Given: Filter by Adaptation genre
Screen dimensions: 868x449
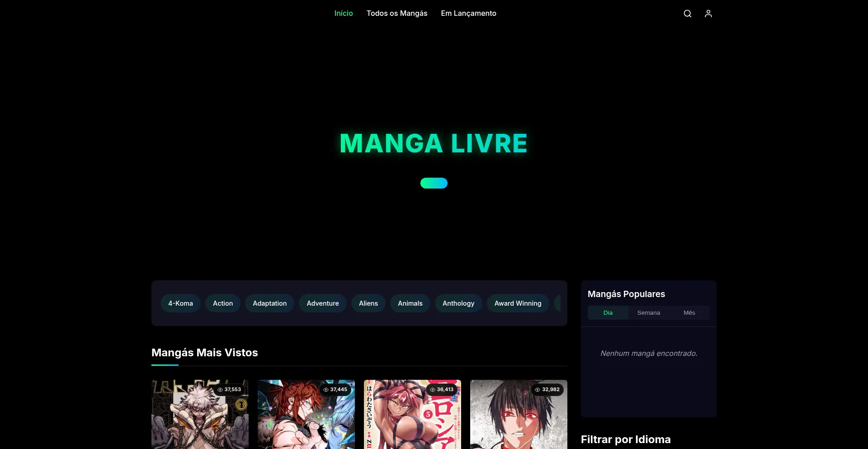Looking at the screenshot, I should point(270,303).
